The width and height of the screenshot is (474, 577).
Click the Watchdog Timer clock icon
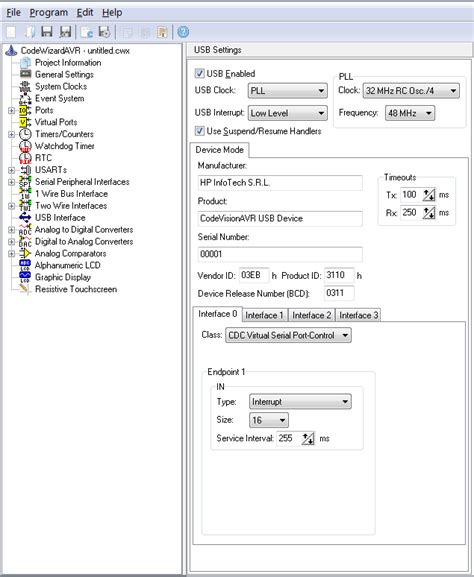click(25, 146)
